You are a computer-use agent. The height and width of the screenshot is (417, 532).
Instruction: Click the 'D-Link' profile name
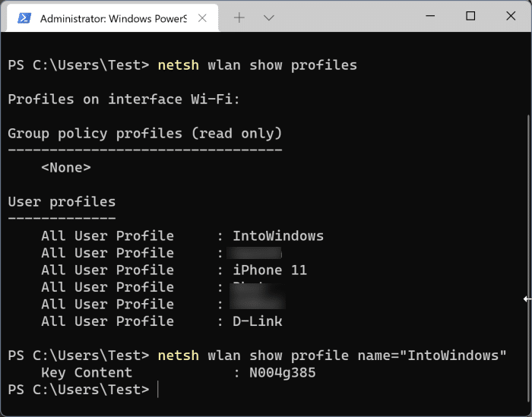[x=258, y=321]
